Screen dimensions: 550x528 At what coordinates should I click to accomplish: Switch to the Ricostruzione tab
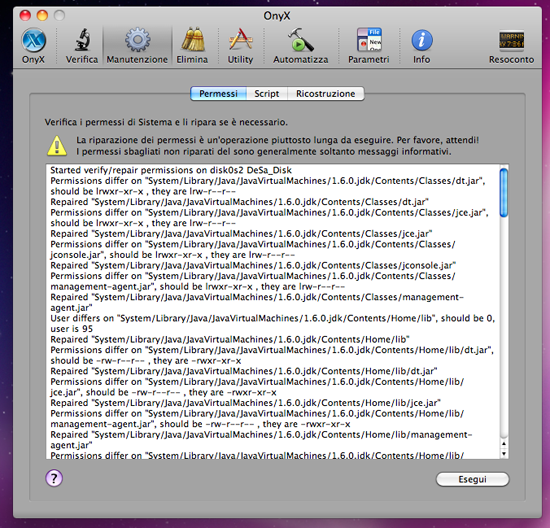[x=326, y=94]
